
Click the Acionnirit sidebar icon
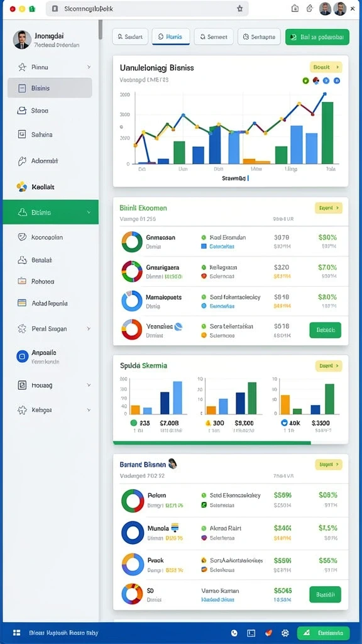[22, 161]
